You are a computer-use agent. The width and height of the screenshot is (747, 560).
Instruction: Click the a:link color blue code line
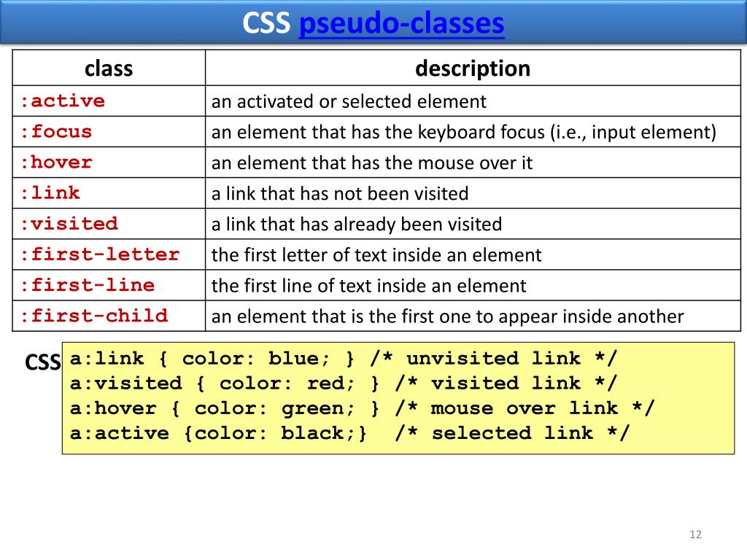[x=344, y=358]
